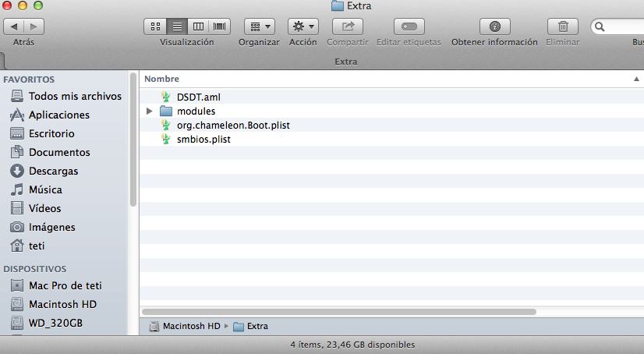Go forward with the right arrow button
Image resolution: width=644 pixels, height=354 pixels.
pyautogui.click(x=34, y=27)
